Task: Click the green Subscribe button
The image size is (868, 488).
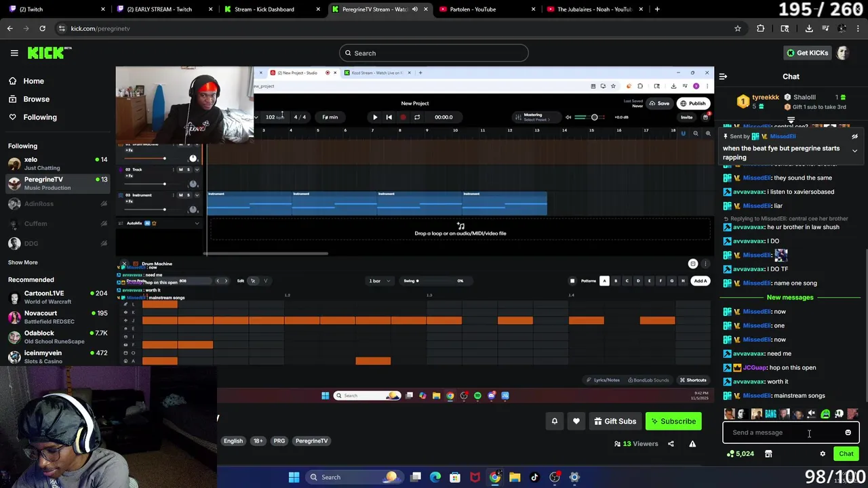Action: tap(673, 422)
